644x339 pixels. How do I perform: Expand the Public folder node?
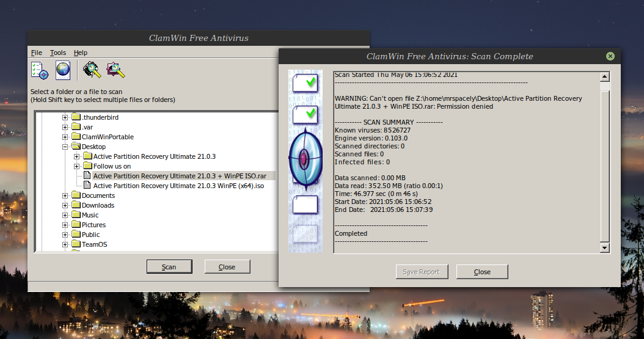pyautogui.click(x=65, y=235)
